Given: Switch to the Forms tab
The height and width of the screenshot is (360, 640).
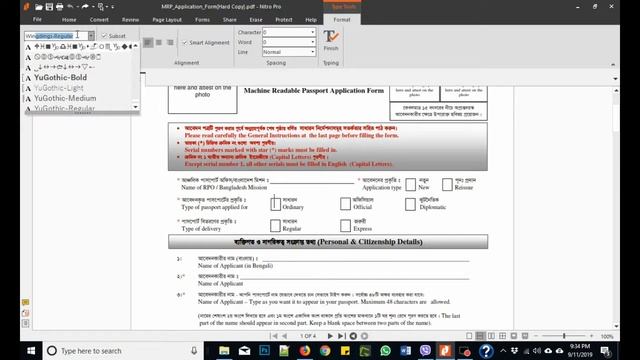Looking at the screenshot, I should tap(202, 20).
